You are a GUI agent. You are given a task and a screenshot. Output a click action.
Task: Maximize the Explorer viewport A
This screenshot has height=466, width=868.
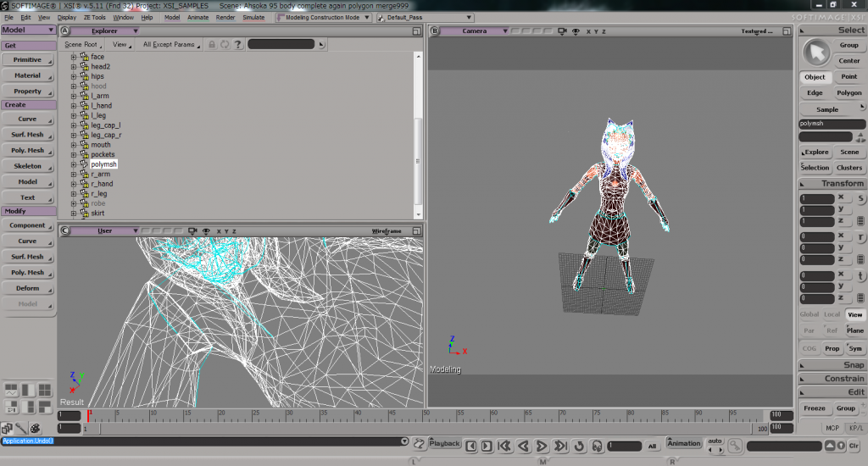click(416, 31)
